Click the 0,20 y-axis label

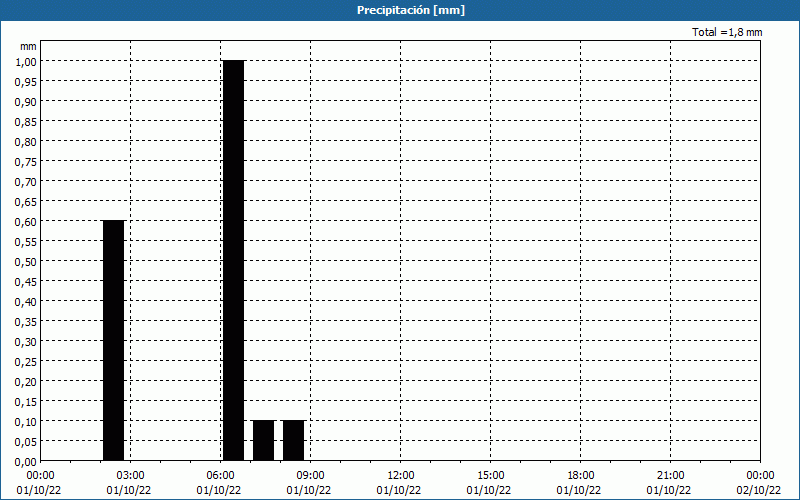26,382
